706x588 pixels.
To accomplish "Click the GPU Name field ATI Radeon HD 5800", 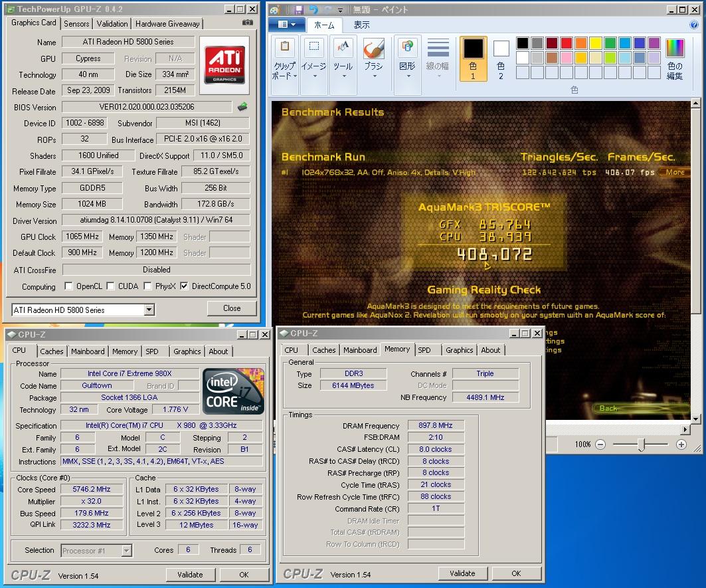I will tap(128, 41).
